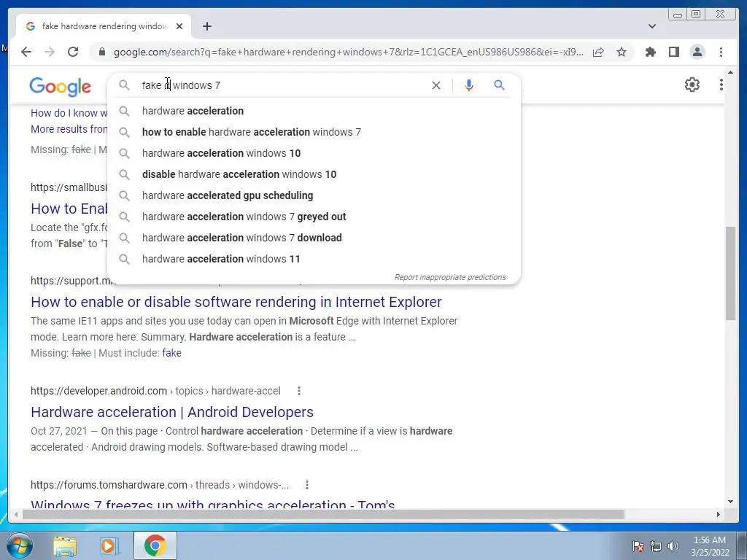Click the Google logo
Image resolution: width=747 pixels, height=560 pixels.
pos(60,86)
